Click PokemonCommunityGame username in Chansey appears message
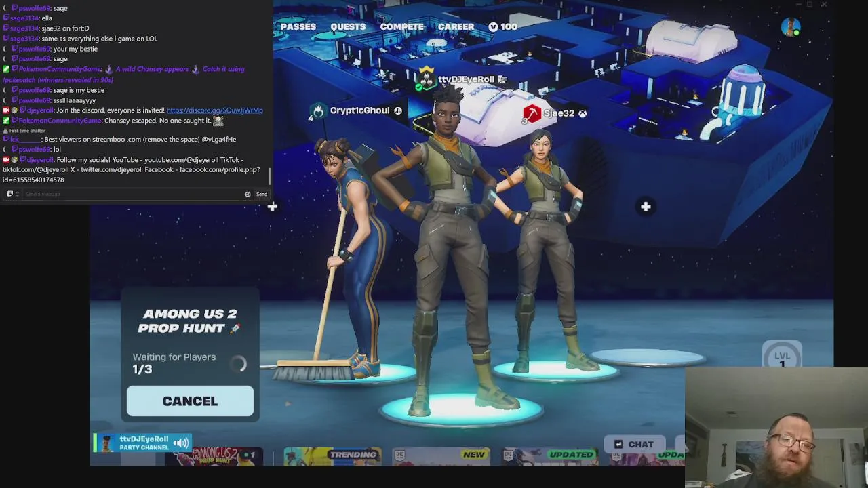 coord(60,69)
